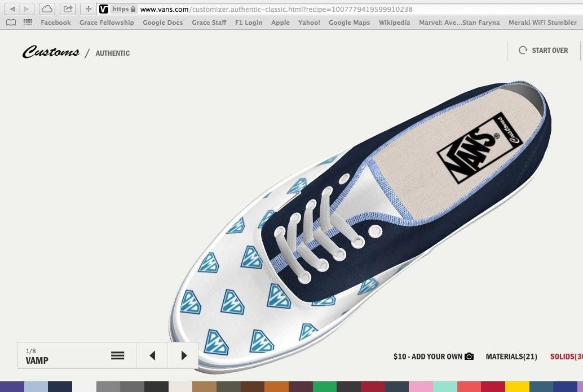Go to the previous shoe part arrow
Viewport: 583px width, 392px height.
(152, 355)
